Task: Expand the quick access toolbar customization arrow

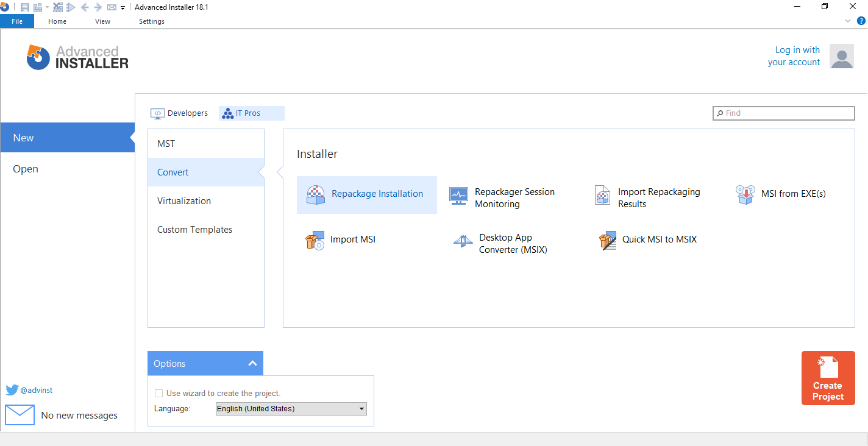Action: (122, 7)
